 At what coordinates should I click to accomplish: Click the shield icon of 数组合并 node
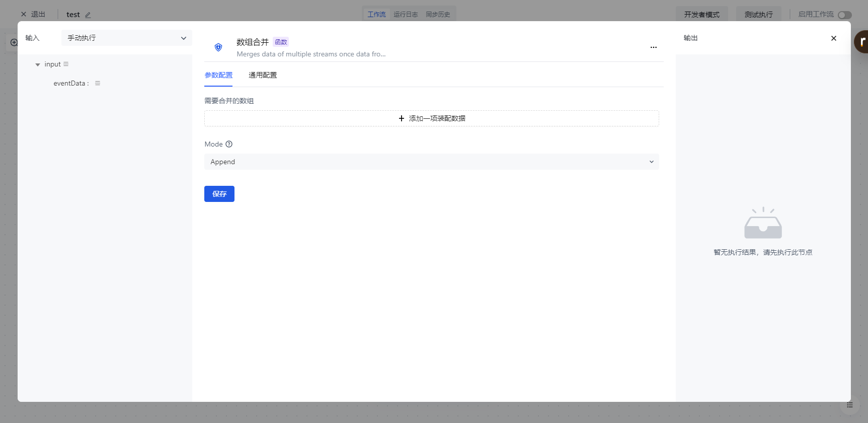[218, 47]
